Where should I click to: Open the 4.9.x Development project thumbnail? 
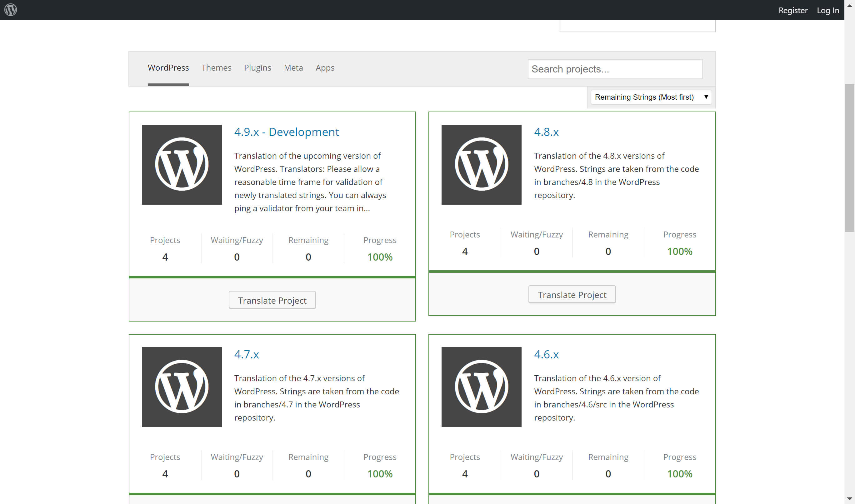coord(182,164)
